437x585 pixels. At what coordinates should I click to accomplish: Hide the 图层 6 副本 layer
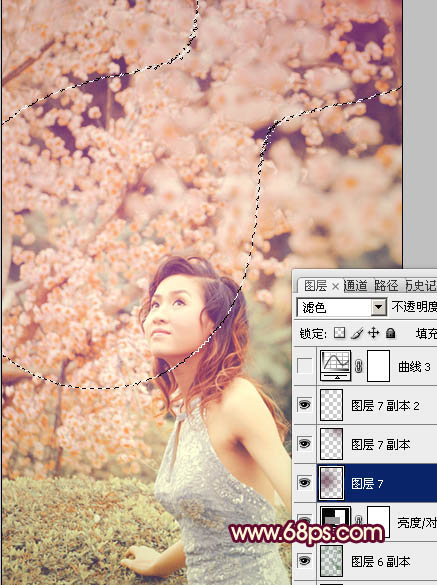(305, 560)
